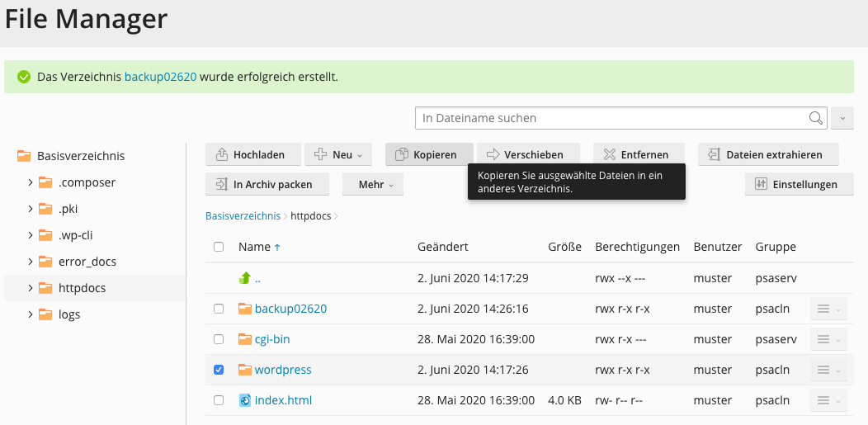Viewport: 868px width, 425px height.
Task: Click the In Archiv packen button
Action: [267, 184]
